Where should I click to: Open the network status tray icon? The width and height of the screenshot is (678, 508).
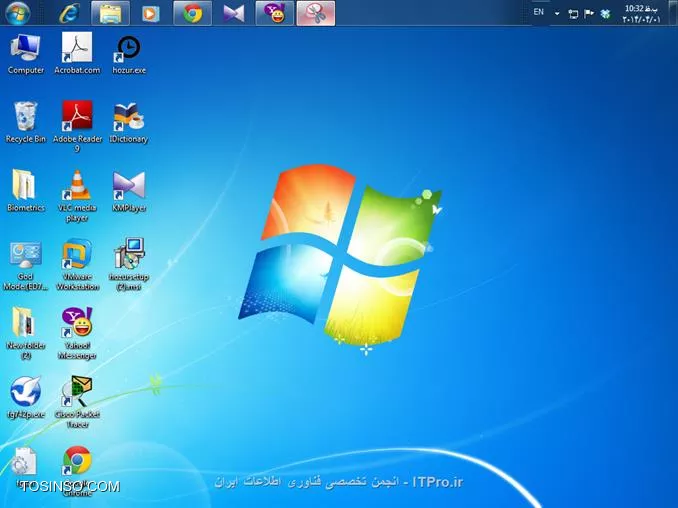pos(573,14)
